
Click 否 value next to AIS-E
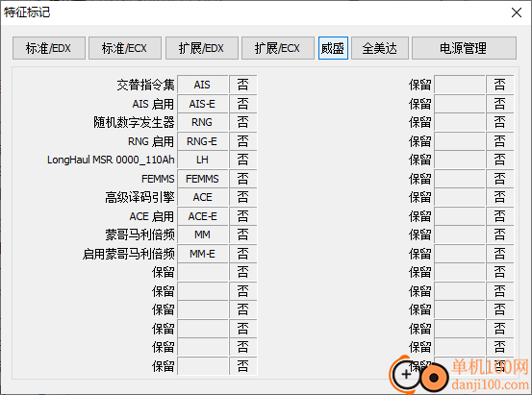[x=243, y=104]
